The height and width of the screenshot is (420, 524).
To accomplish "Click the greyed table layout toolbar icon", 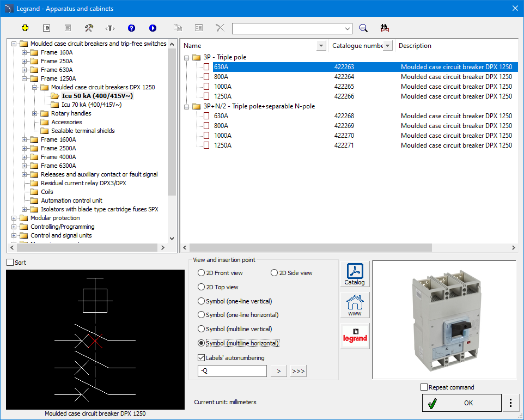I will [199, 28].
